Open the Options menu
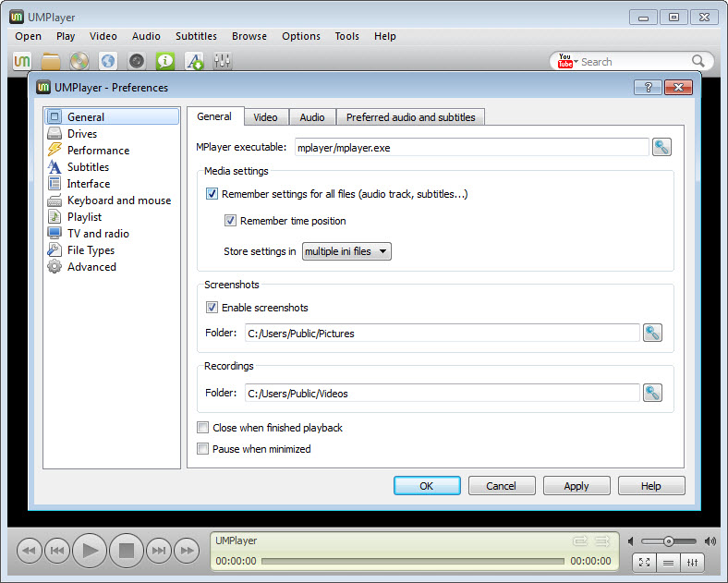This screenshot has width=728, height=583. click(x=301, y=36)
